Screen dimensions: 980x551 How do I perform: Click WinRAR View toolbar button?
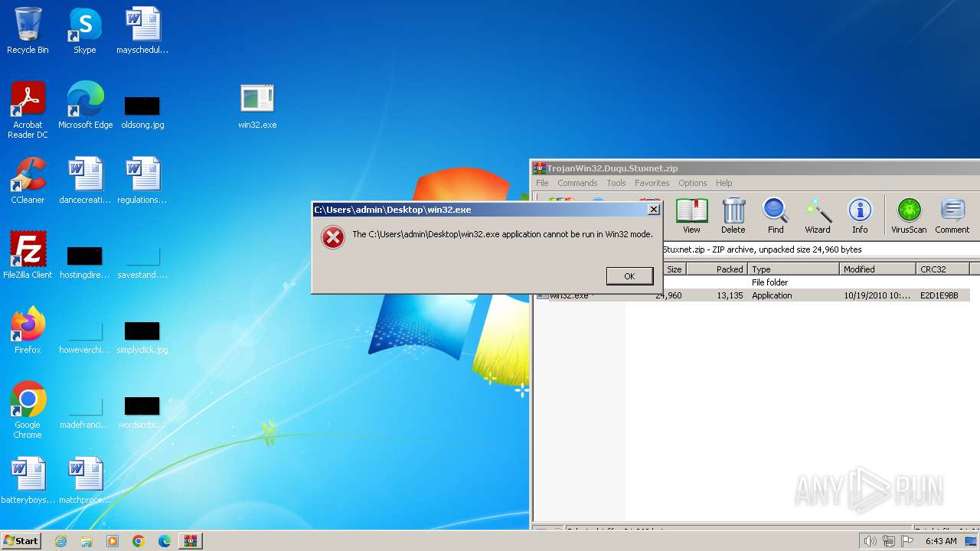click(691, 216)
